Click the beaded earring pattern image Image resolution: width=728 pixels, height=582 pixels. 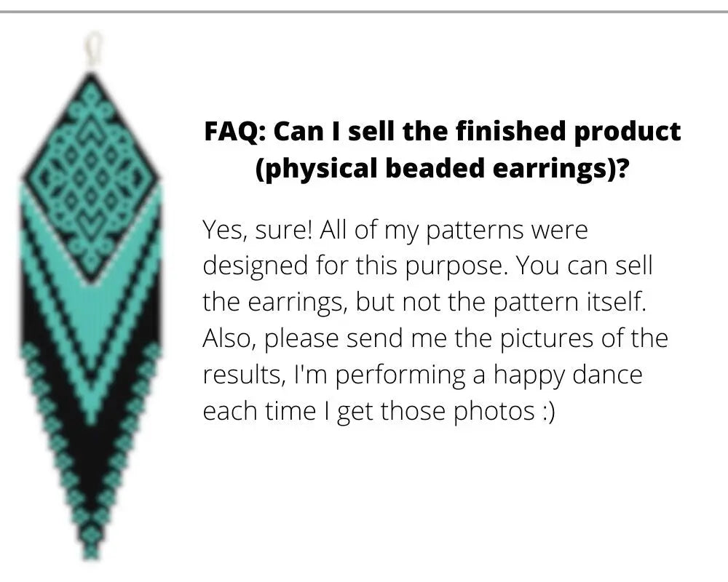coord(91,306)
